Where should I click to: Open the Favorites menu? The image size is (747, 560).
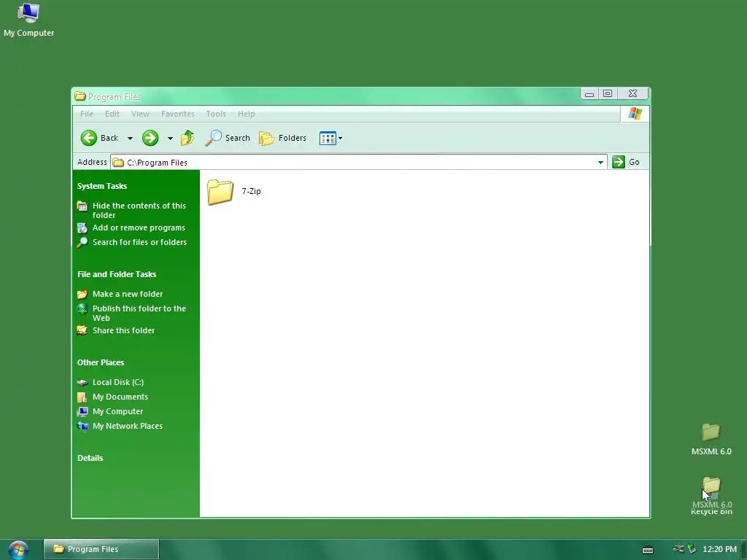coord(178,114)
